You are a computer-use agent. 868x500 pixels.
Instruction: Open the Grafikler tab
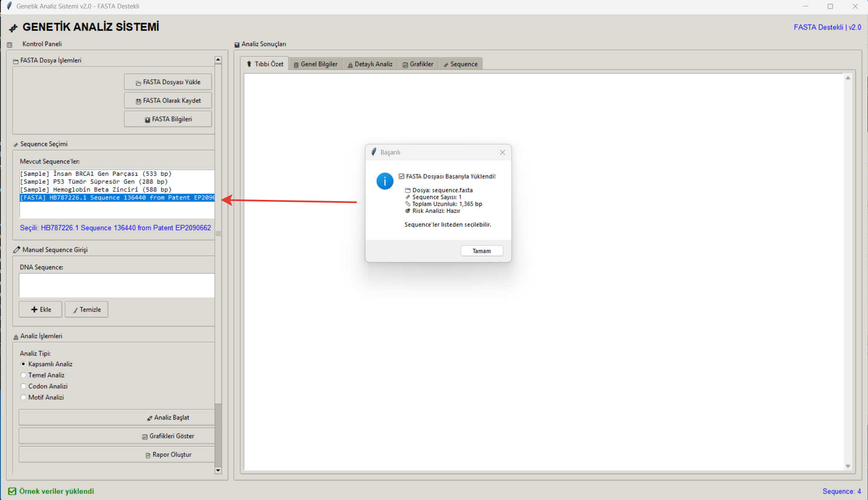[417, 64]
